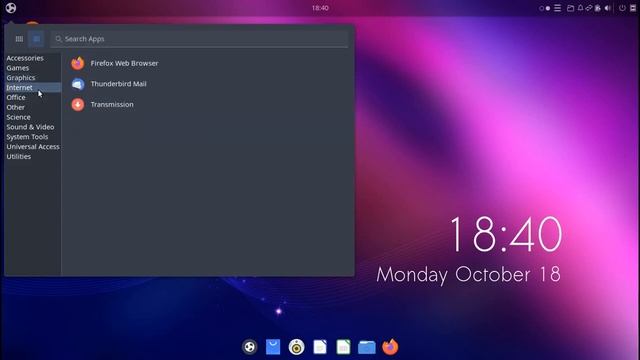Image resolution: width=640 pixels, height=360 pixels.
Task: Click the desktop clock widget 18:40
Action: tap(506, 234)
